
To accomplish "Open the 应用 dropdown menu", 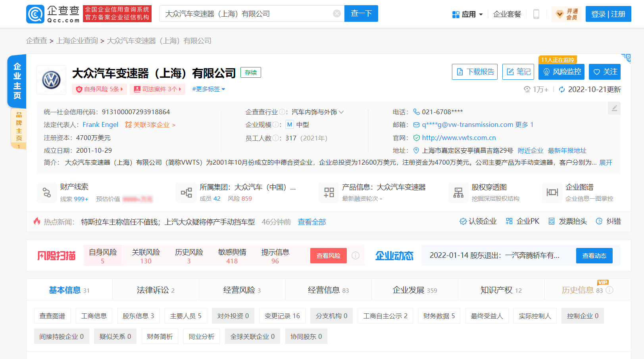I will pyautogui.click(x=467, y=14).
